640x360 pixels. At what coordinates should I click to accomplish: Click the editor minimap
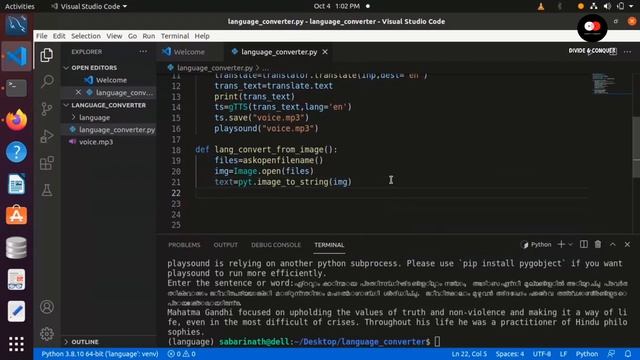pos(611,84)
